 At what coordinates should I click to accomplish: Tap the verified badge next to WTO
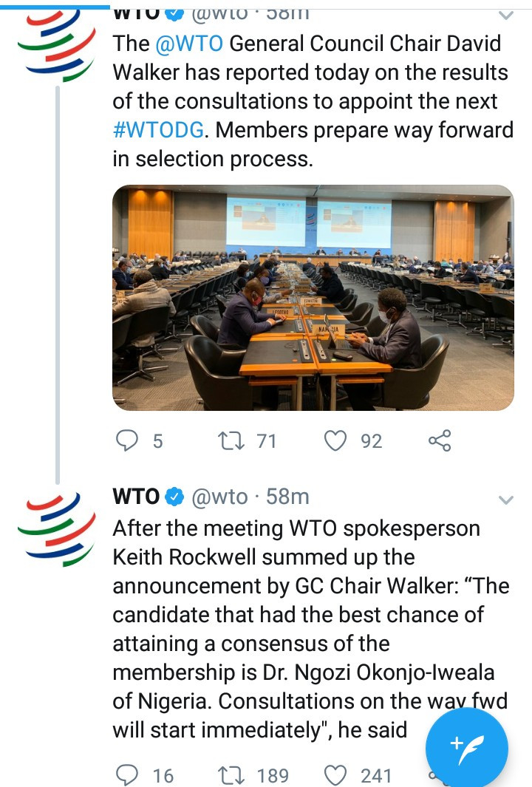point(174,497)
